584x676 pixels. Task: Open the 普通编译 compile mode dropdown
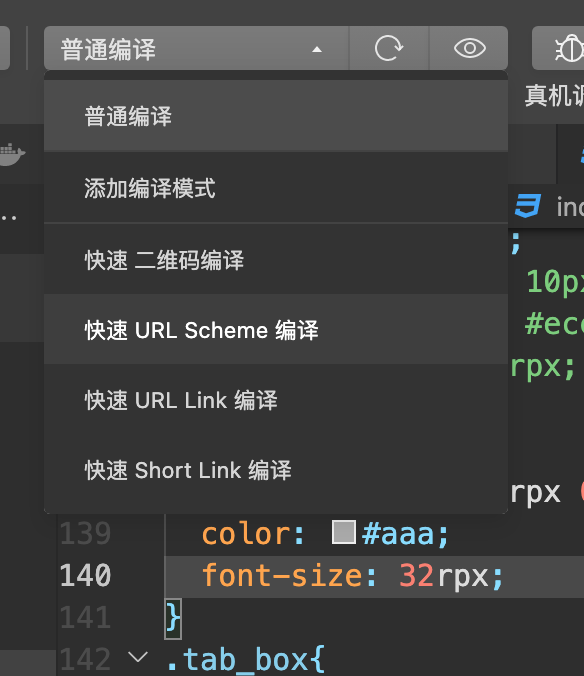(x=196, y=48)
